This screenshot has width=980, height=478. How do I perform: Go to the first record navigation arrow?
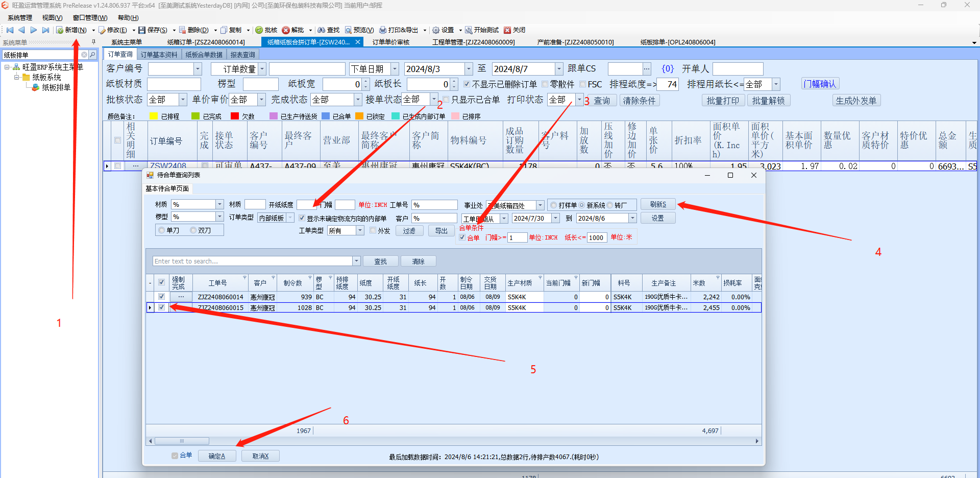(x=10, y=30)
